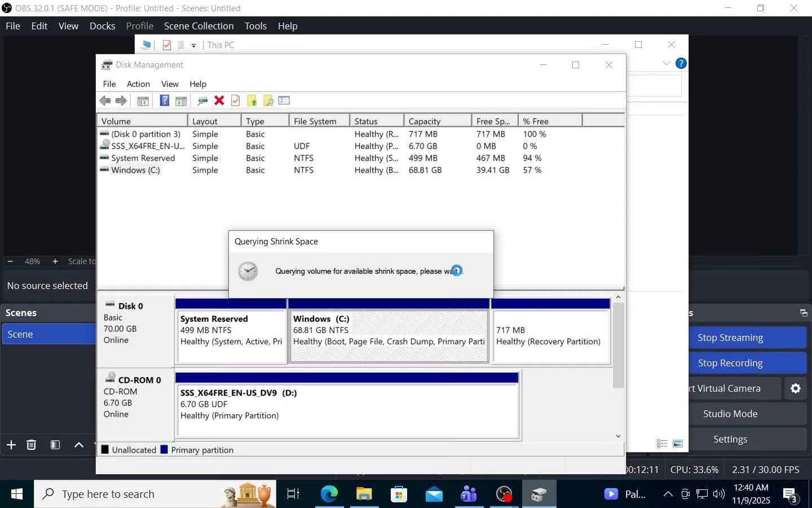Open Microsoft Teams from the taskbar

pos(469,494)
